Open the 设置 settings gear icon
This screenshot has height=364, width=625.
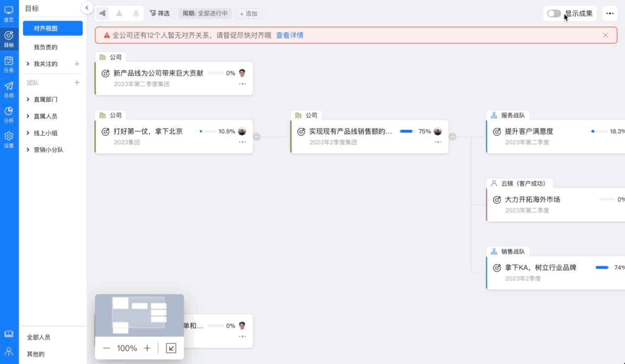tap(9, 139)
